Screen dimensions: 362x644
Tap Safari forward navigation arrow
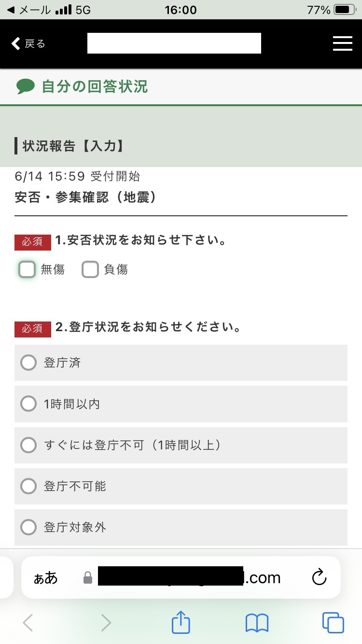[x=106, y=623]
